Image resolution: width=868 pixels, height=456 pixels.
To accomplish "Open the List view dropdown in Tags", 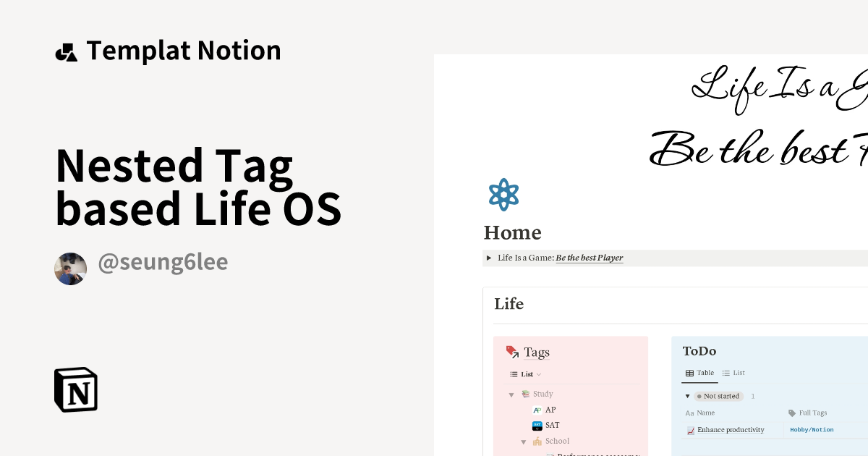I will coord(528,374).
